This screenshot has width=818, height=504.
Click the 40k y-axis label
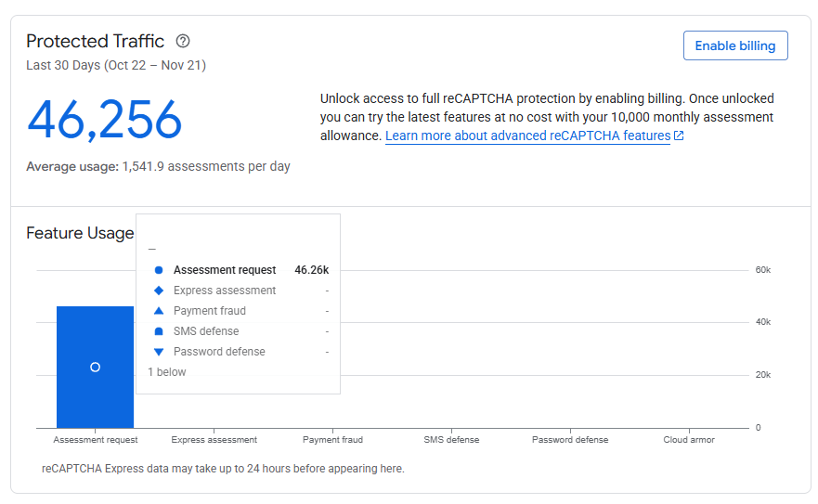[762, 322]
